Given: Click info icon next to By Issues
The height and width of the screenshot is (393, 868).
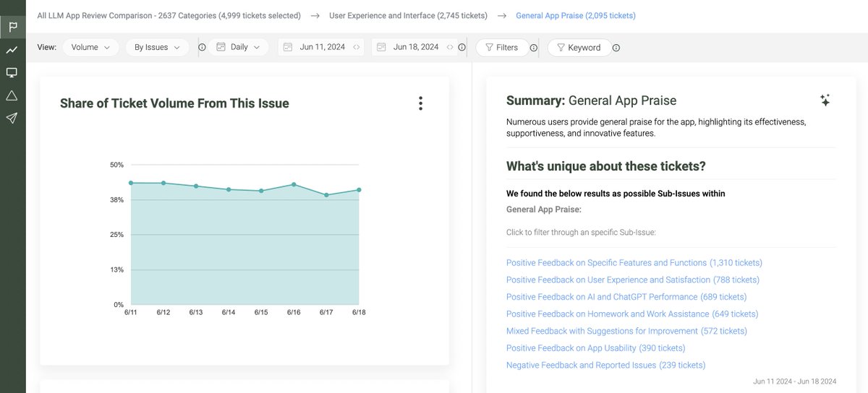Looking at the screenshot, I should coord(202,48).
